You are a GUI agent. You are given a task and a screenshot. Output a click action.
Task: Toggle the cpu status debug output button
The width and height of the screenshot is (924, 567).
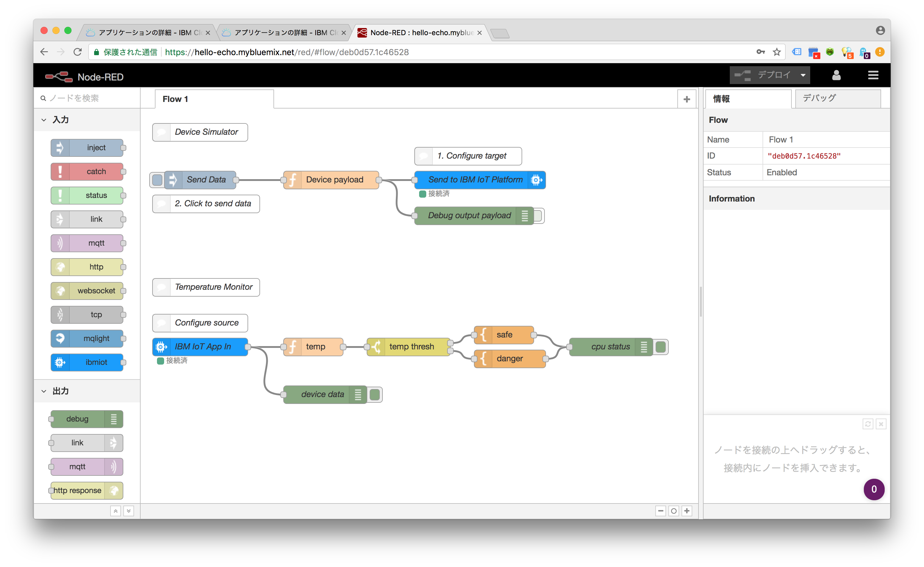click(661, 347)
